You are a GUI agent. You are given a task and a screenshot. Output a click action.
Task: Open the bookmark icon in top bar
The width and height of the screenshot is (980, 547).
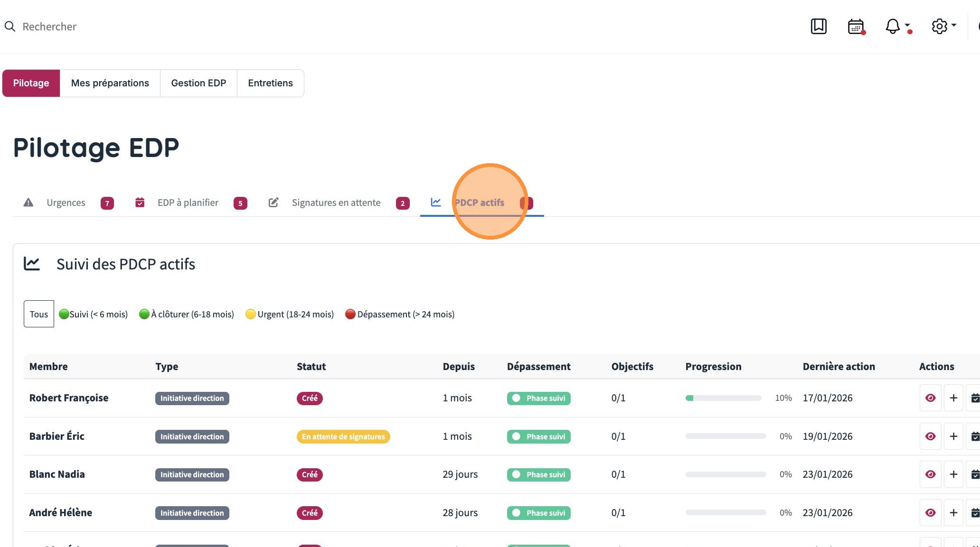click(x=819, y=26)
